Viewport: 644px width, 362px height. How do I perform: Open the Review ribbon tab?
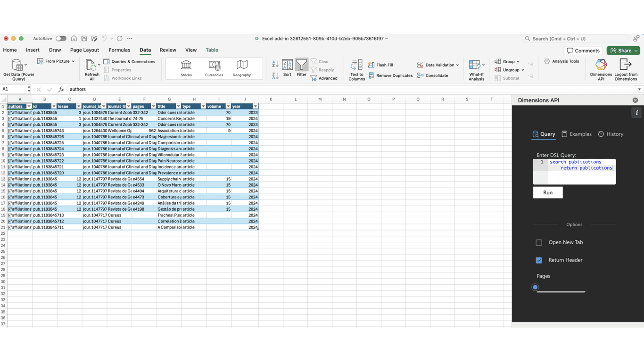[168, 50]
